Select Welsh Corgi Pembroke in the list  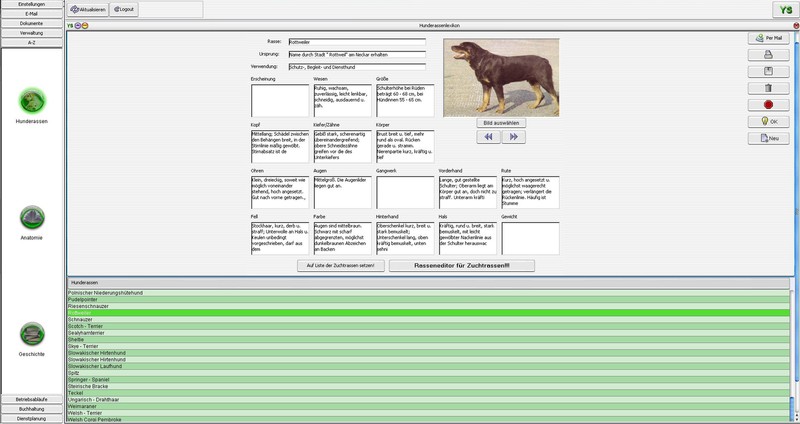pyautogui.click(x=429, y=419)
